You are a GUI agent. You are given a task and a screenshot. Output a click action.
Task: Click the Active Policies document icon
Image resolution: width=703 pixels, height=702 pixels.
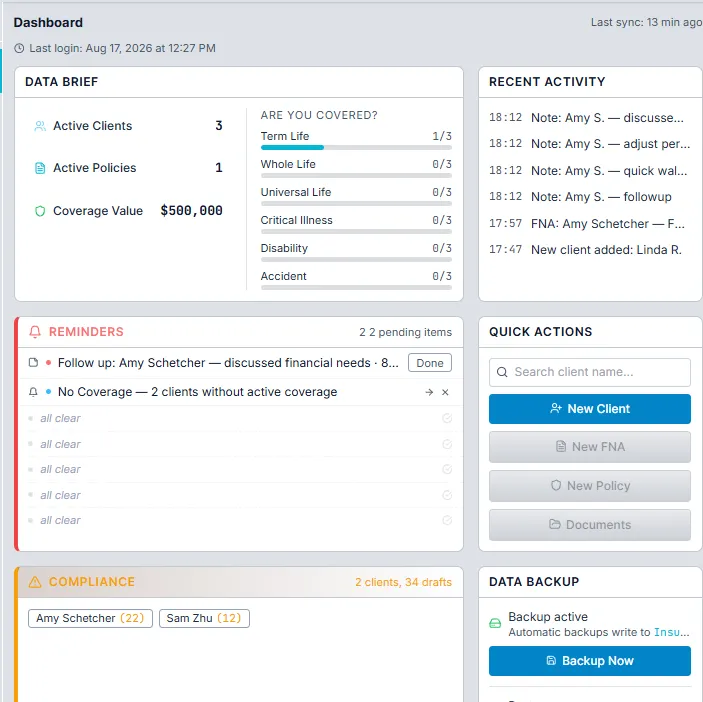(x=40, y=168)
